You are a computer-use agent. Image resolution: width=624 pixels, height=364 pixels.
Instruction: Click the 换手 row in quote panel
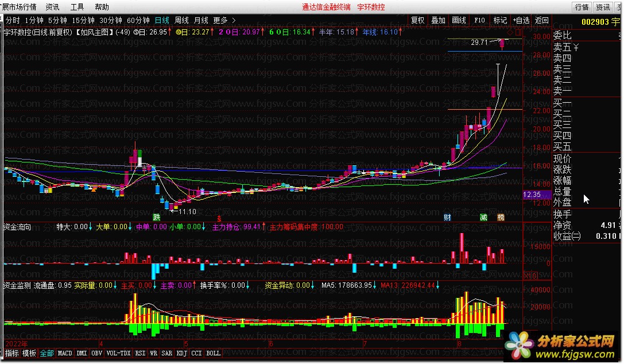pyautogui.click(x=587, y=214)
